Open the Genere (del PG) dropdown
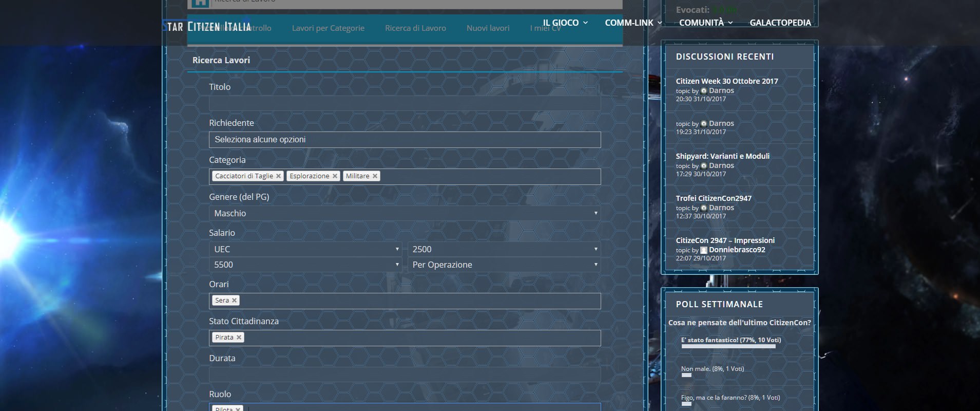The width and height of the screenshot is (980, 411). coord(405,213)
